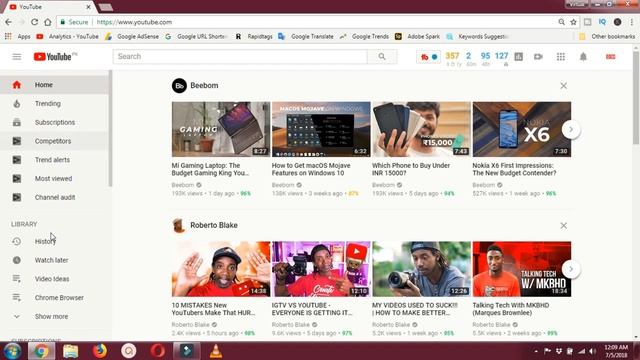The width and height of the screenshot is (640, 360).
Task: Click the History clock icon
Action: tap(17, 242)
